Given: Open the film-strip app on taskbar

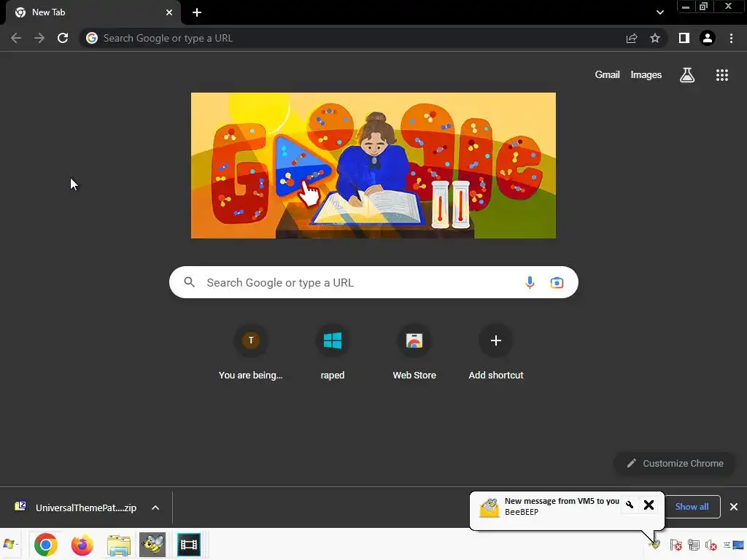Looking at the screenshot, I should tap(189, 544).
